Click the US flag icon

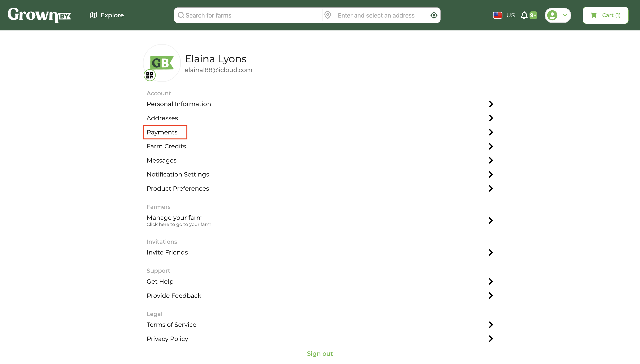(497, 15)
